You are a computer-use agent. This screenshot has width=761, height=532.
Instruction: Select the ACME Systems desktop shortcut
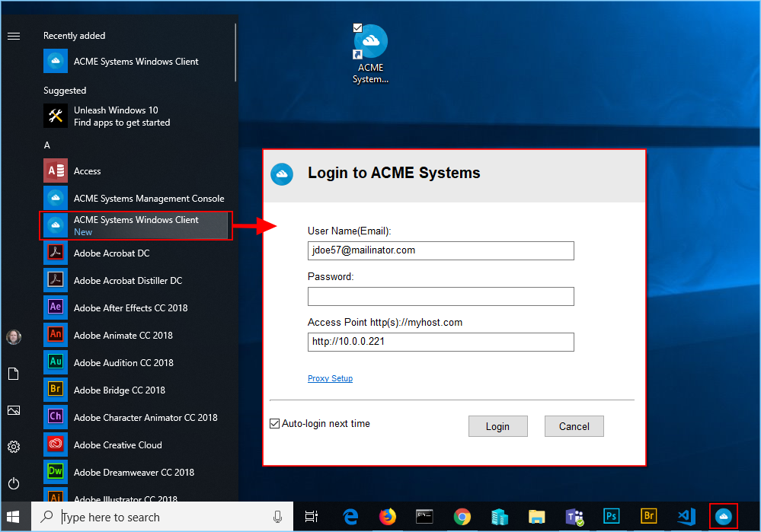point(370,54)
